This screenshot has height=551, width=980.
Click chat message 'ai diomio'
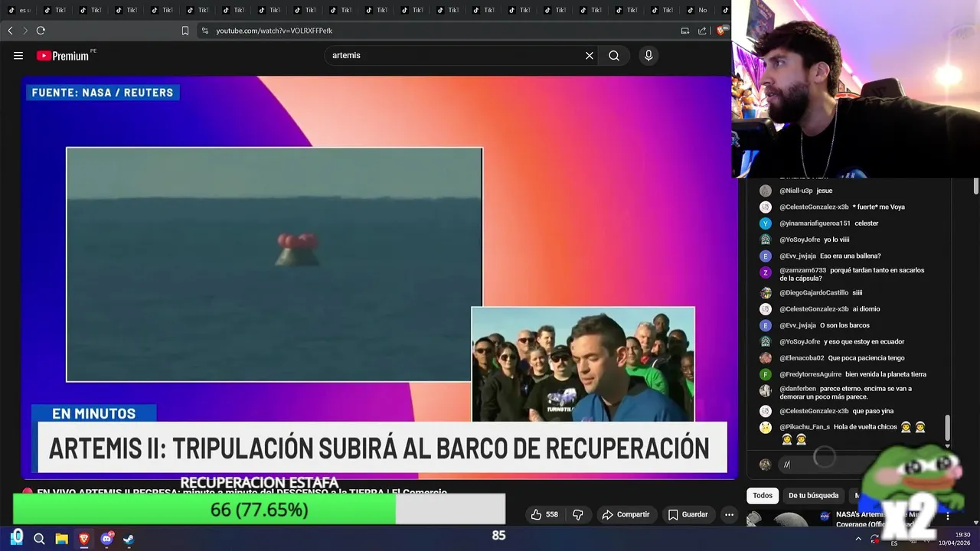pos(866,309)
